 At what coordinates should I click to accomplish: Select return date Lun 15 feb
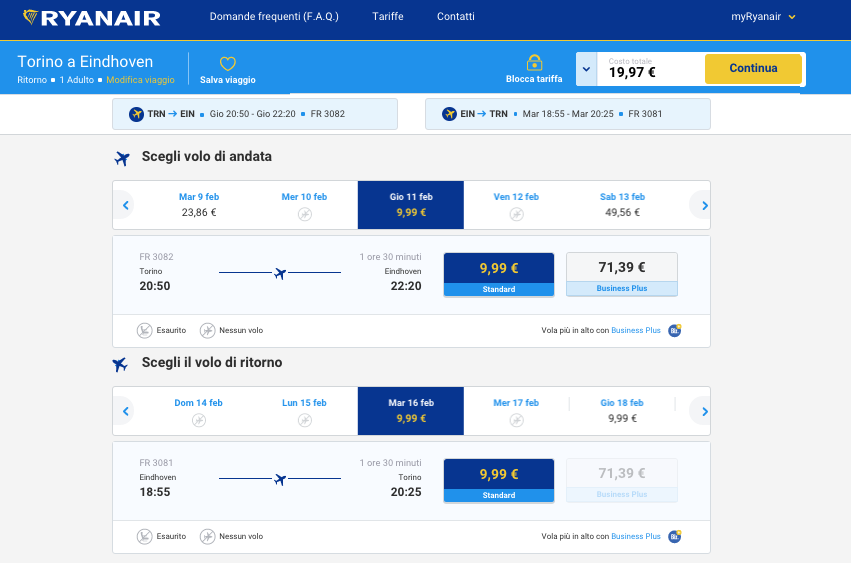point(304,411)
